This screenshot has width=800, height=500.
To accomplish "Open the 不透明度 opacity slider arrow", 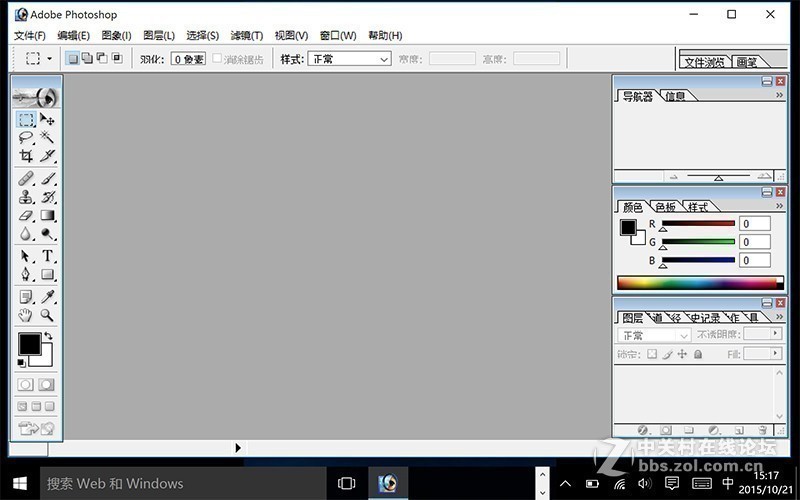I will click(776, 334).
